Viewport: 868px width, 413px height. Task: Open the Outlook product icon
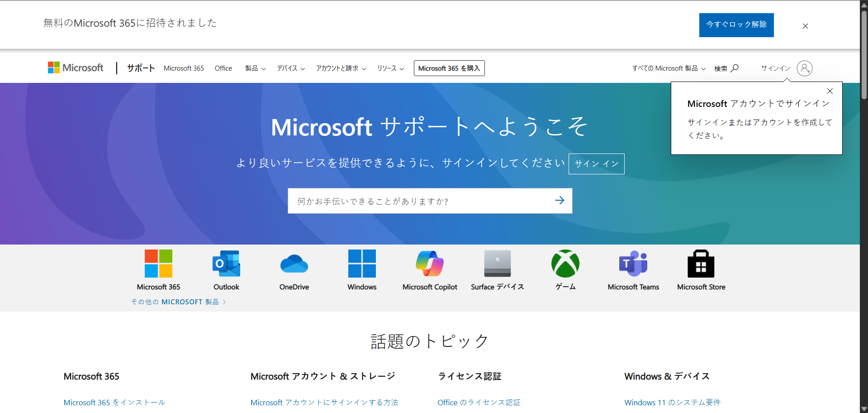(x=226, y=264)
